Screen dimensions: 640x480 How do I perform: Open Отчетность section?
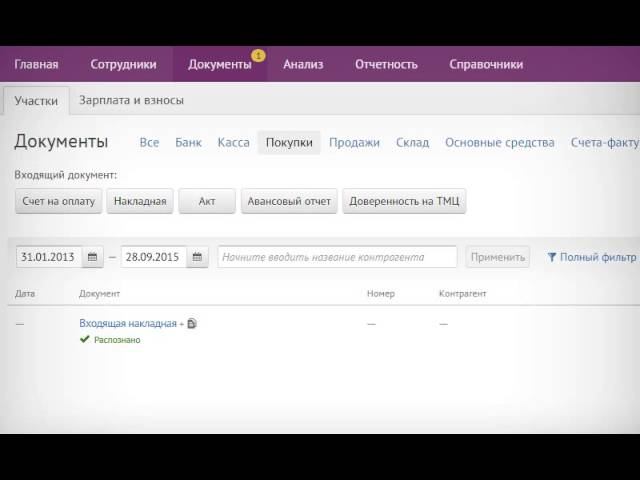386,64
